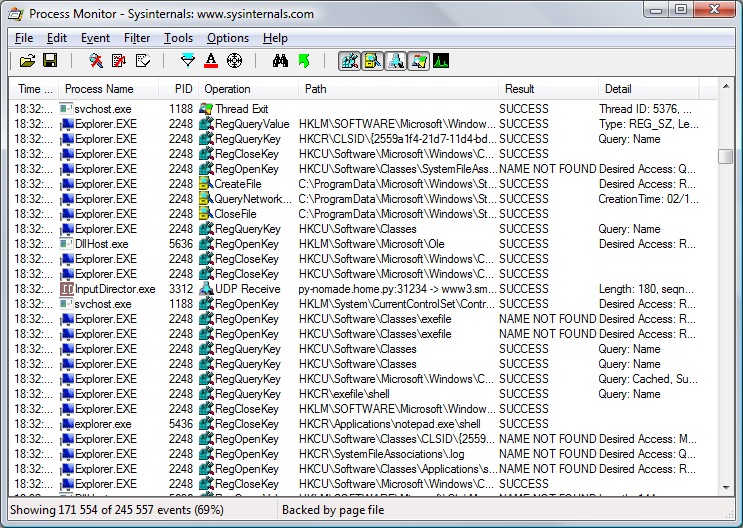Sort by the Operation column header
The image size is (743, 528).
(x=248, y=89)
